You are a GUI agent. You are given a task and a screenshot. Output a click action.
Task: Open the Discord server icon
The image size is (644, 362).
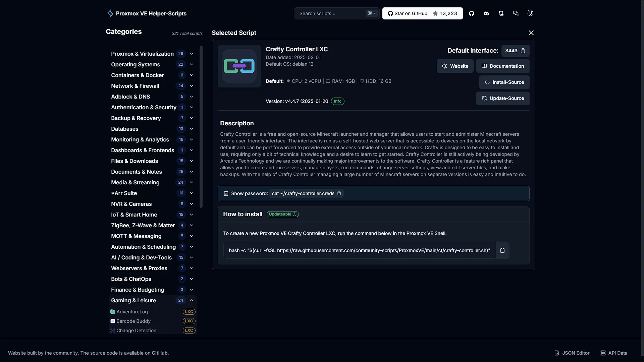(486, 13)
